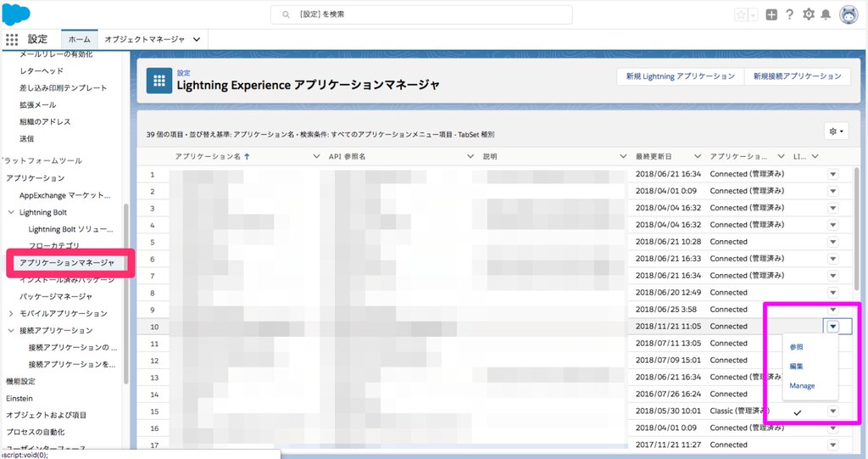Viewport: 868px width, 459px height.
Task: Open favorites list dropdown arrow
Action: 753,15
